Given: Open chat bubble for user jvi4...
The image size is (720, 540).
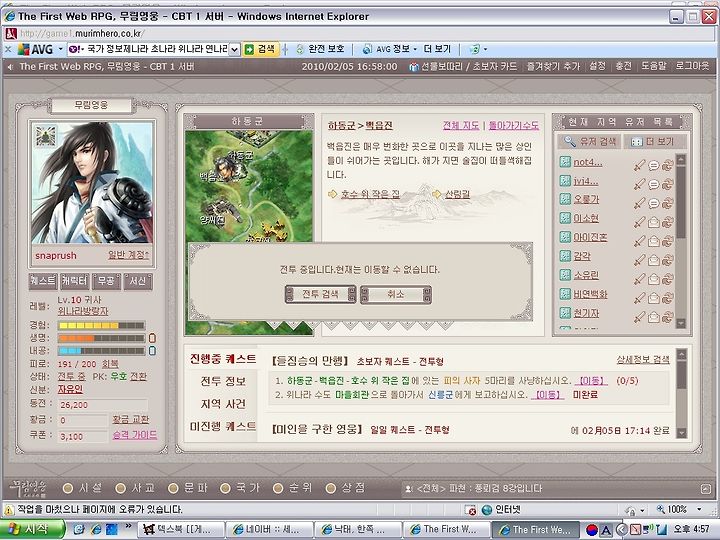Looking at the screenshot, I should 654,184.
